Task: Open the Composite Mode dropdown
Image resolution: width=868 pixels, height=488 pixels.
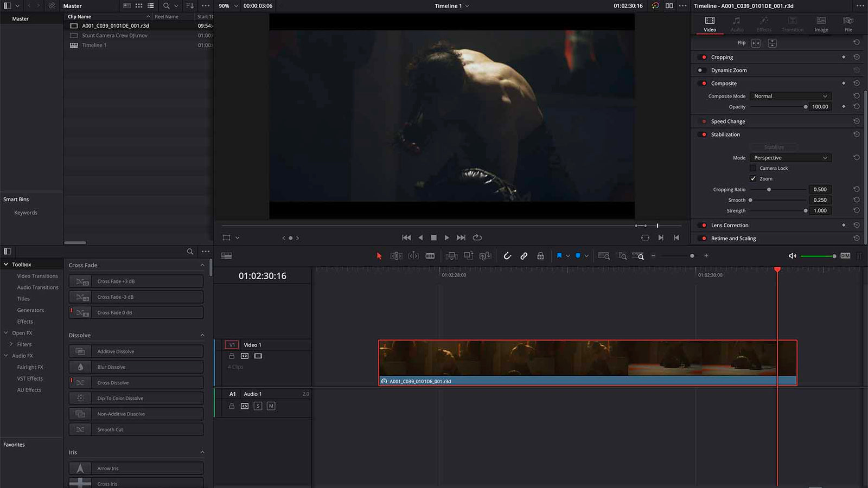Action: pos(790,96)
